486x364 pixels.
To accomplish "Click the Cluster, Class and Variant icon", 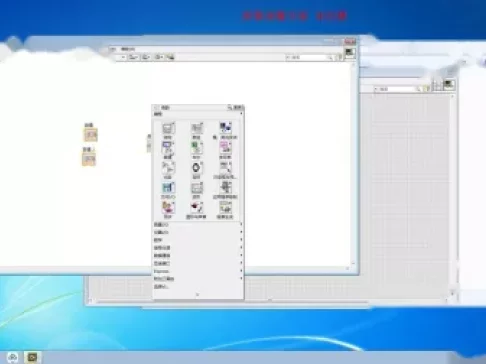I will click(225, 128).
